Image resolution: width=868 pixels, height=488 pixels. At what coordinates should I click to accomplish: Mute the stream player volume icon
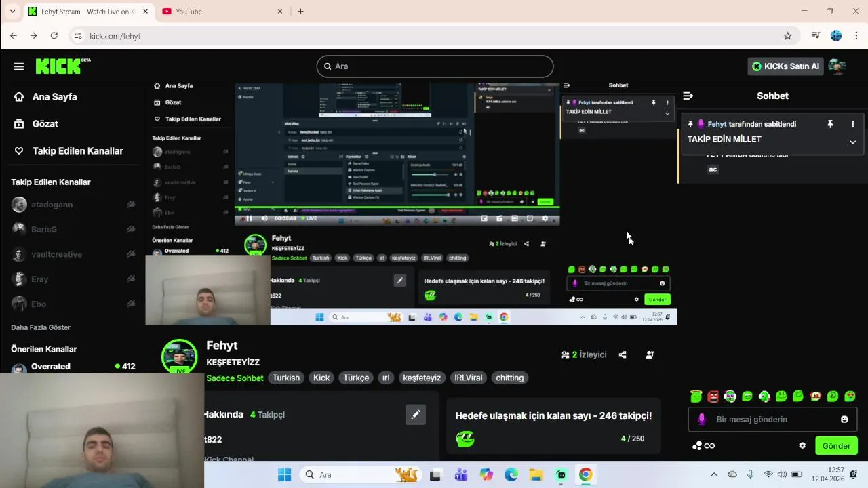pyautogui.click(x=264, y=218)
